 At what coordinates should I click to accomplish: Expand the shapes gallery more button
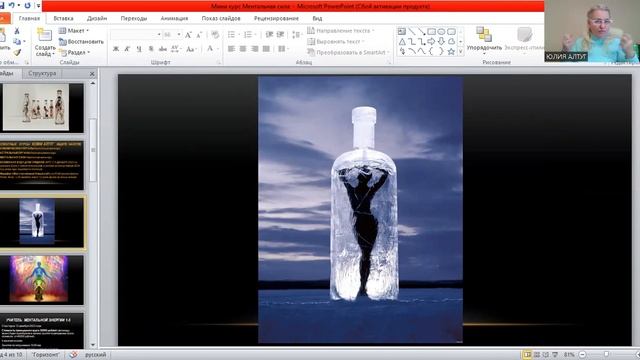tap(461, 52)
